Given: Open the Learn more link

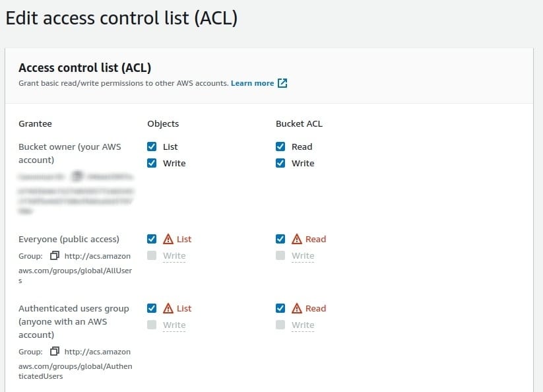Looking at the screenshot, I should coord(252,83).
